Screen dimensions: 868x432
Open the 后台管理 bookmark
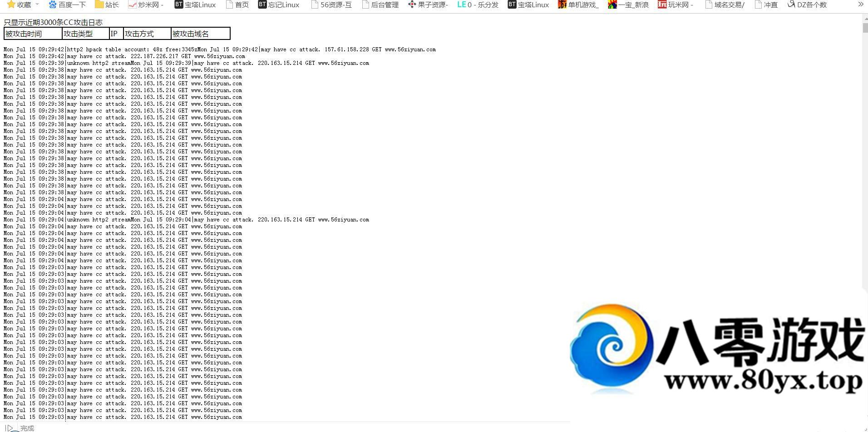click(380, 5)
